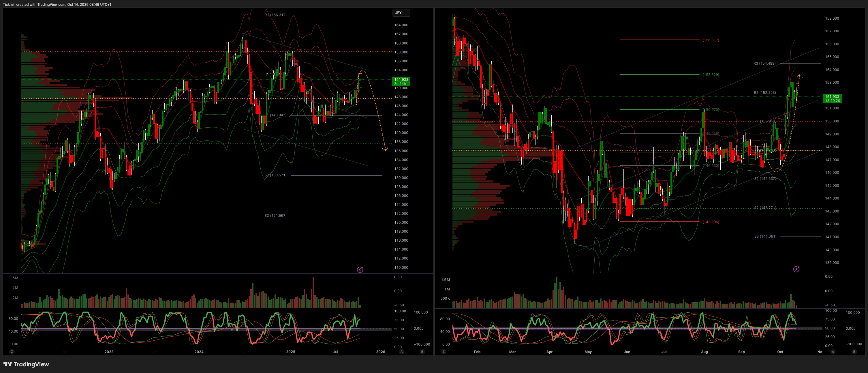Click the purple lightning icon on left chart
The image size is (868, 373).
(360, 269)
